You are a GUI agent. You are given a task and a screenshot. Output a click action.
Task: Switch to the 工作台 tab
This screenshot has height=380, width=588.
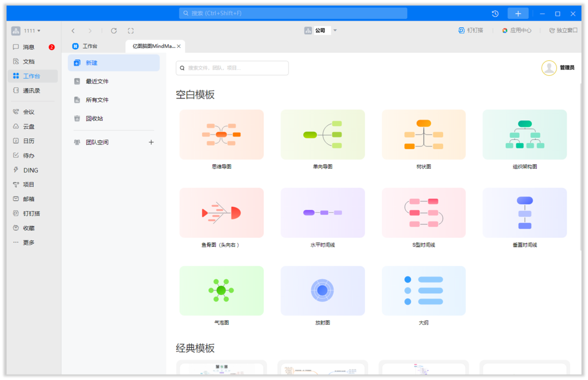pyautogui.click(x=89, y=46)
